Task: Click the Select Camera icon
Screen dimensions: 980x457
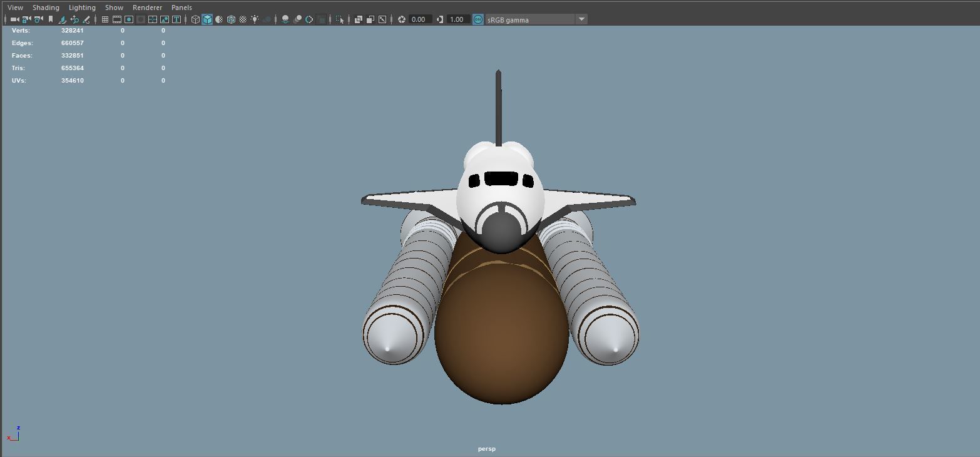Action: click(14, 19)
